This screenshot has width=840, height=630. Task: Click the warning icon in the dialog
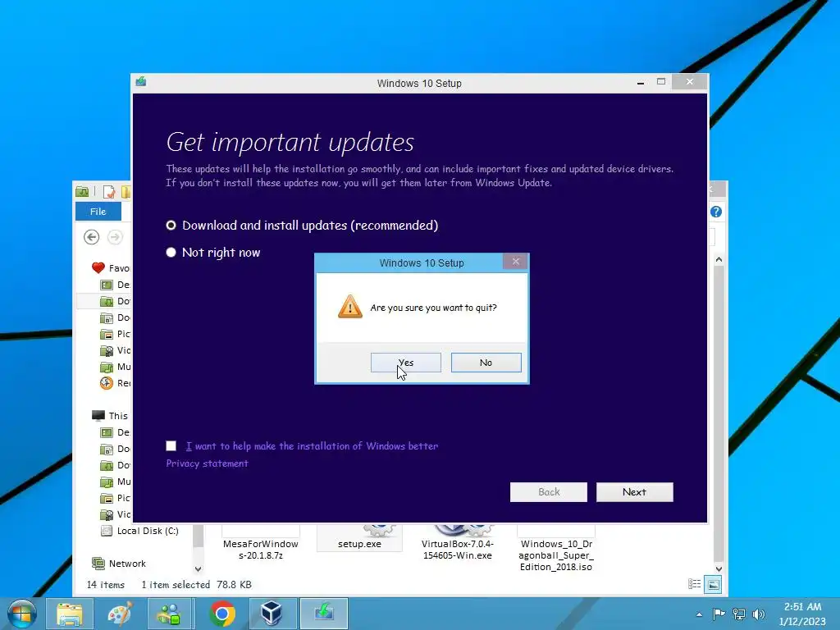tap(349, 307)
